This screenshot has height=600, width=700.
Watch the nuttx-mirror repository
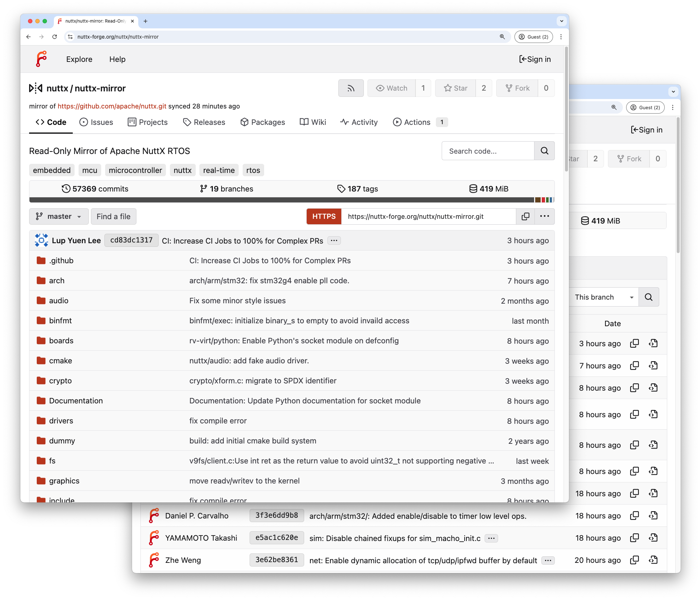(391, 88)
